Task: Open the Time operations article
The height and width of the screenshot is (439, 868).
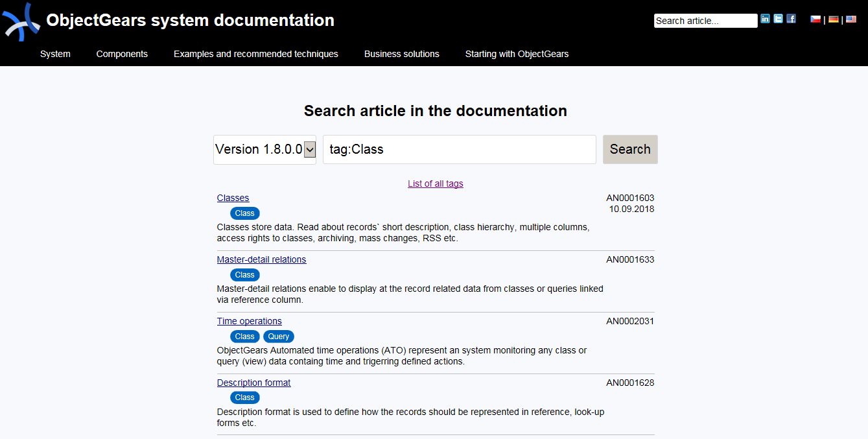Action: (x=250, y=321)
